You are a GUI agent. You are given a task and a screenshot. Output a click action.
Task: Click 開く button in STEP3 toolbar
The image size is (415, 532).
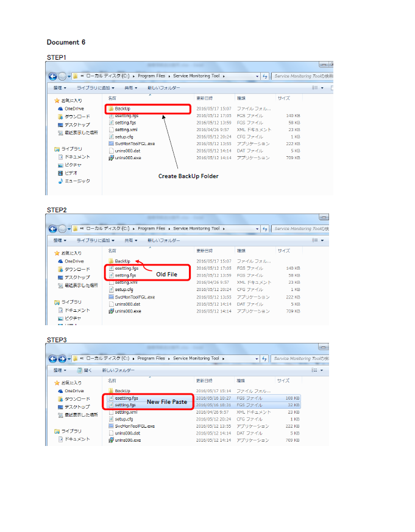pyautogui.click(x=85, y=370)
